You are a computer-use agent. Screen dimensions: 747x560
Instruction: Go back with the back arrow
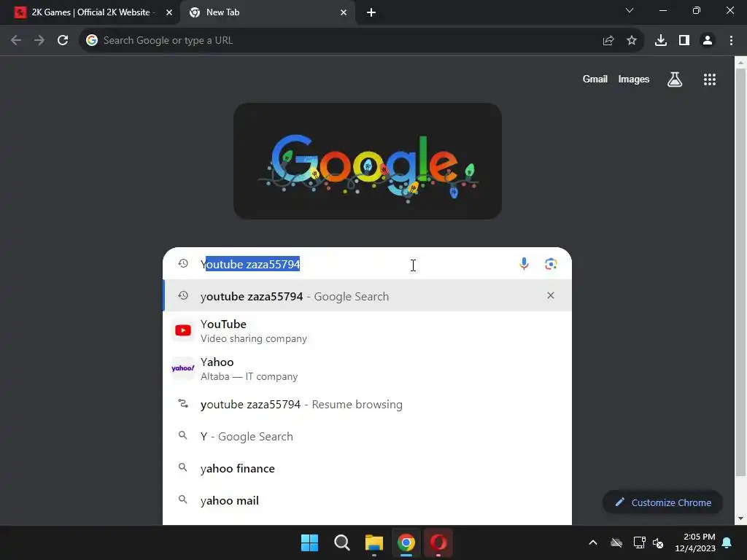[16, 41]
